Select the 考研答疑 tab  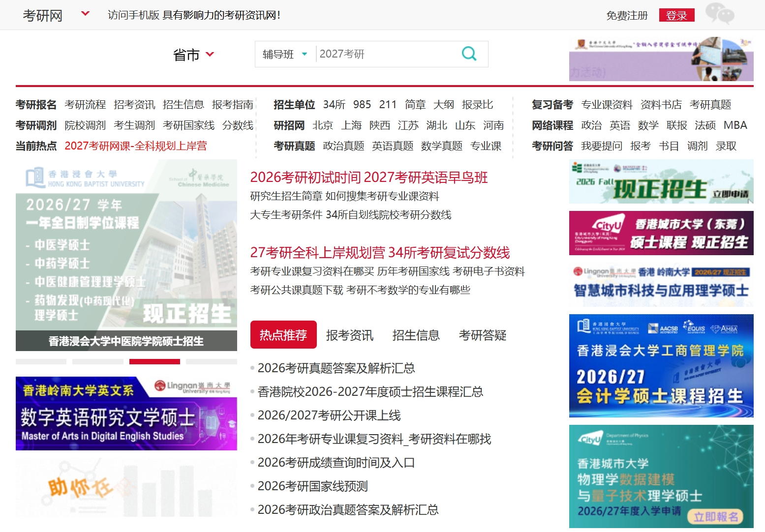(483, 335)
